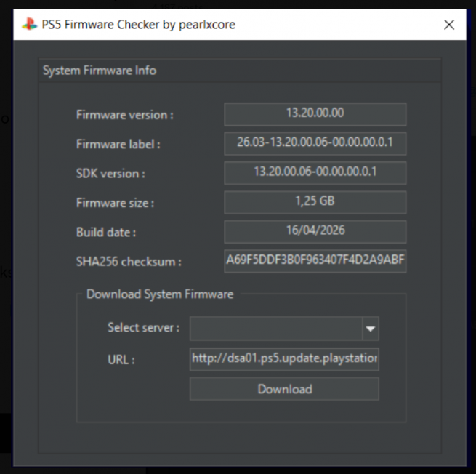Focus the SHA256 checksum field

tap(315, 261)
